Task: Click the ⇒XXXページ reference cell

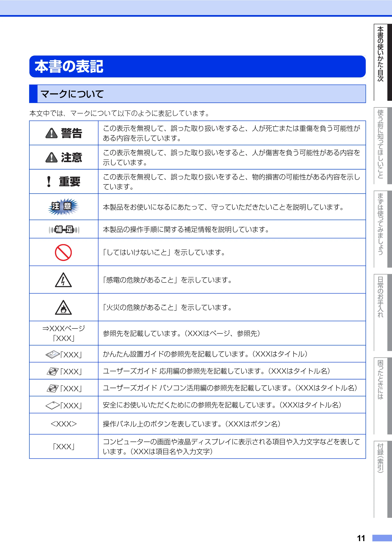Action: [64, 333]
